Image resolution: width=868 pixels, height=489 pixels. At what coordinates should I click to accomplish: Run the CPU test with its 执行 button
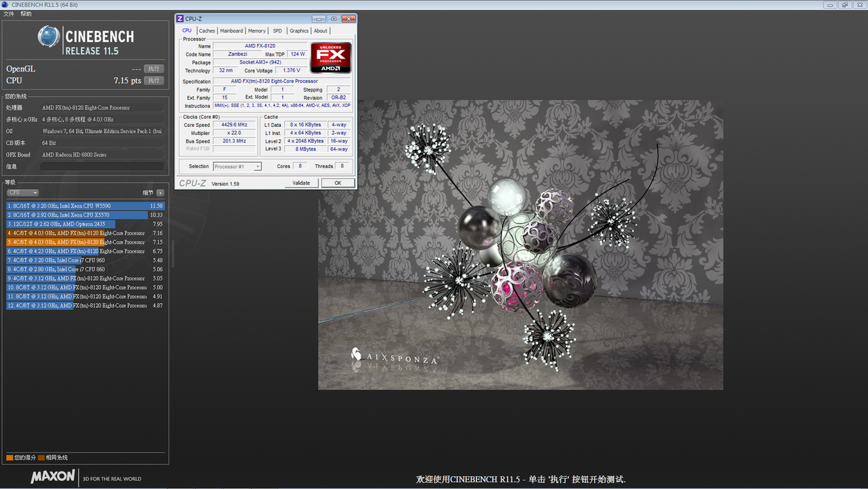[155, 80]
